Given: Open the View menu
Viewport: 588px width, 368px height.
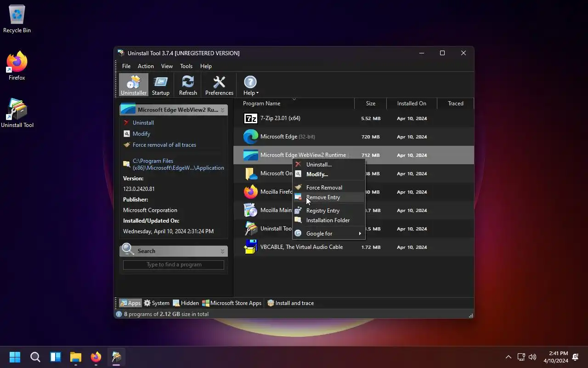Looking at the screenshot, I should click(167, 66).
